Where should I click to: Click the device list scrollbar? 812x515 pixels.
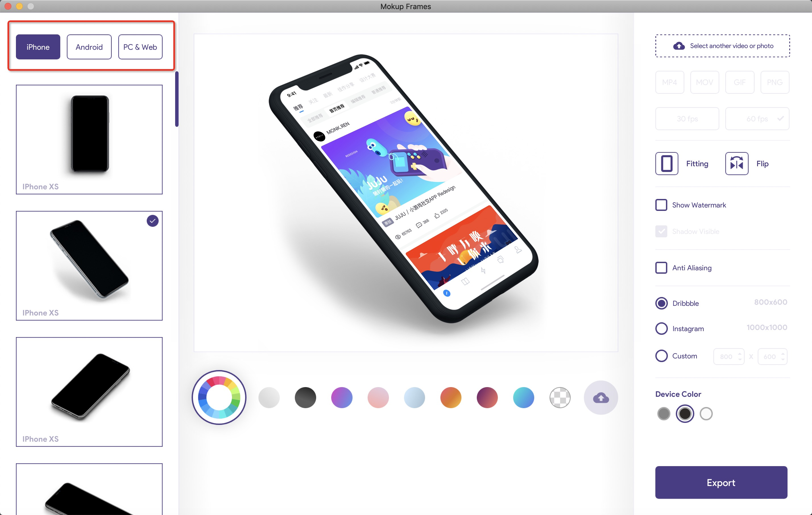(x=177, y=99)
